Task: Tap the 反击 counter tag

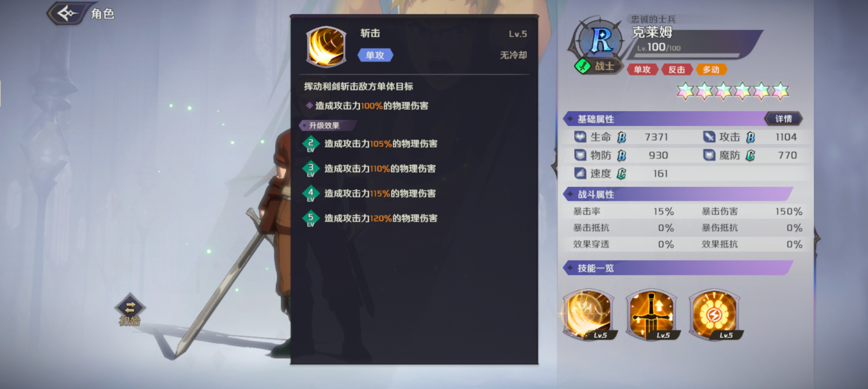Action: click(x=677, y=69)
